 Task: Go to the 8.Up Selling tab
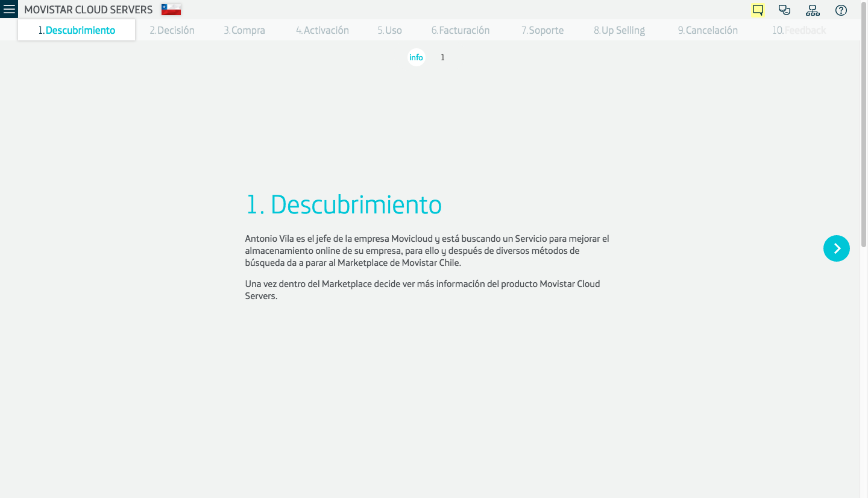click(619, 30)
